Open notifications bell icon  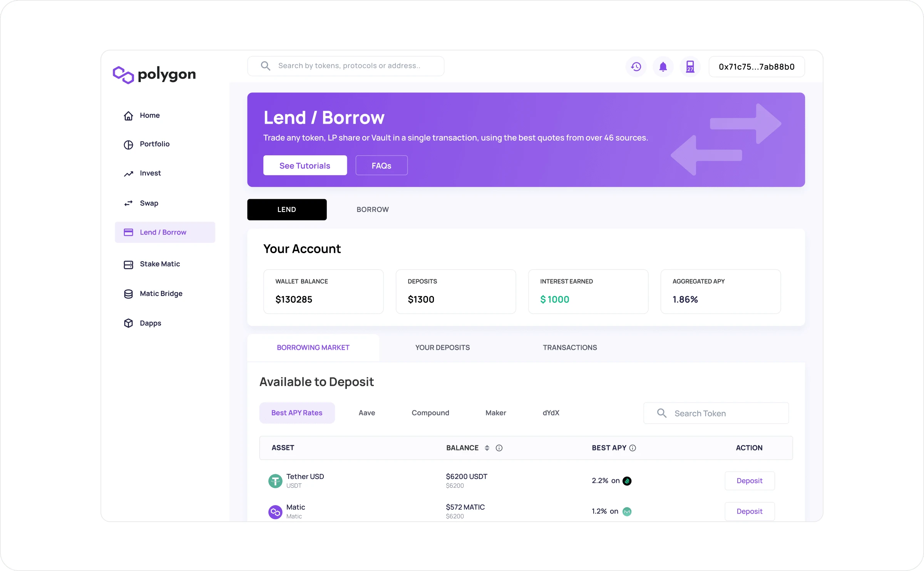pos(663,67)
